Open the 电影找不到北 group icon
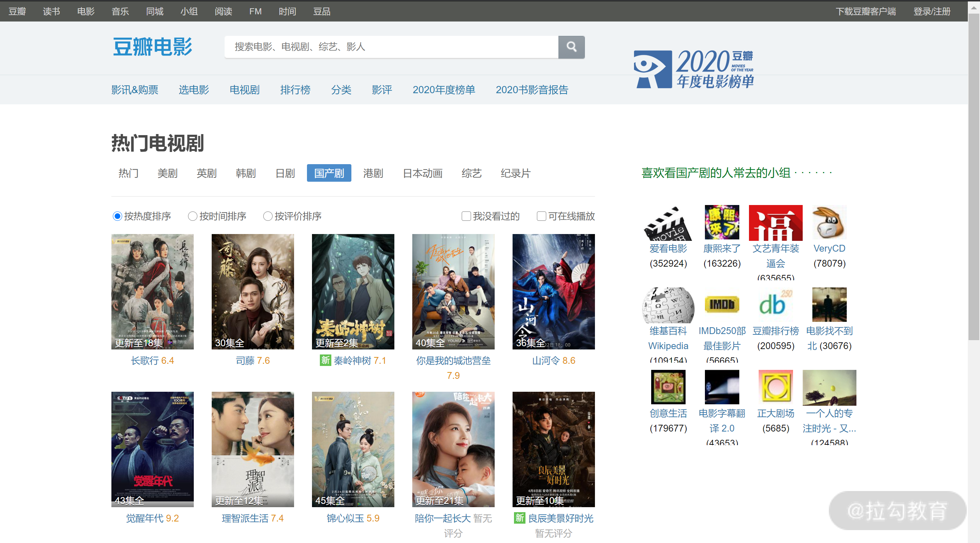This screenshot has width=980, height=543. (829, 305)
